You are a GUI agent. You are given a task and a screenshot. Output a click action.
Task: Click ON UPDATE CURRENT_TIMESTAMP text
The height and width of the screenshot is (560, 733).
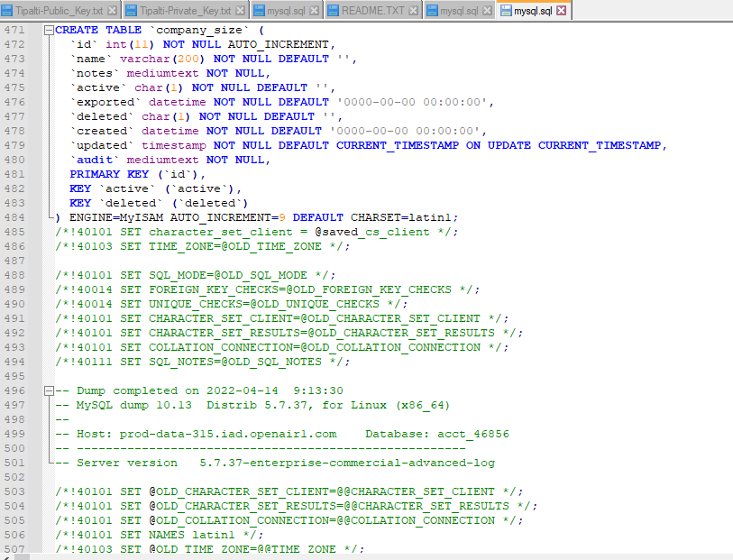tap(563, 145)
